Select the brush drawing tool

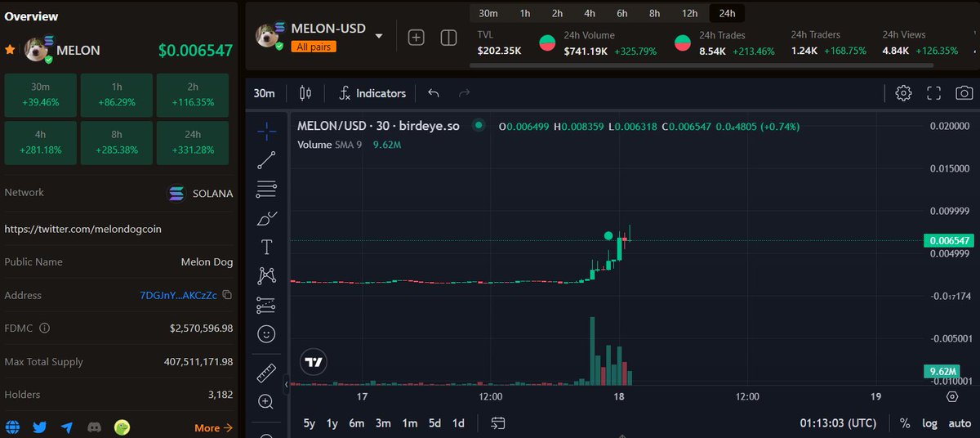[266, 218]
